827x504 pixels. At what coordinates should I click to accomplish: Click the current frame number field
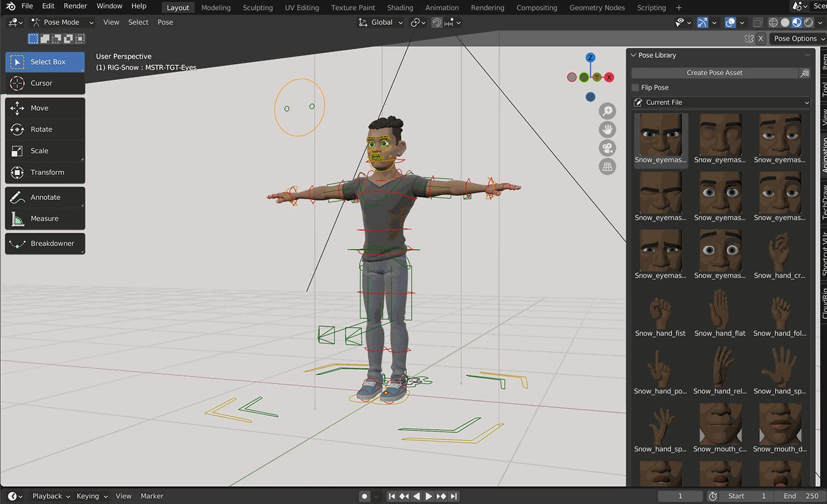[x=680, y=496]
